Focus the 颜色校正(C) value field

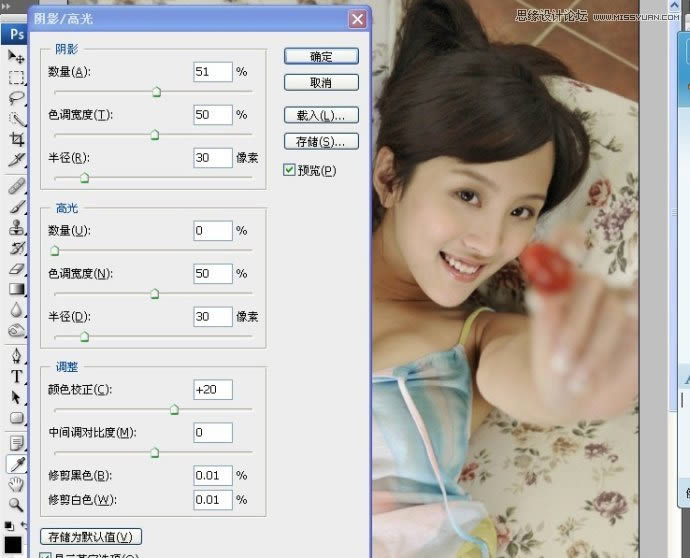tap(213, 389)
